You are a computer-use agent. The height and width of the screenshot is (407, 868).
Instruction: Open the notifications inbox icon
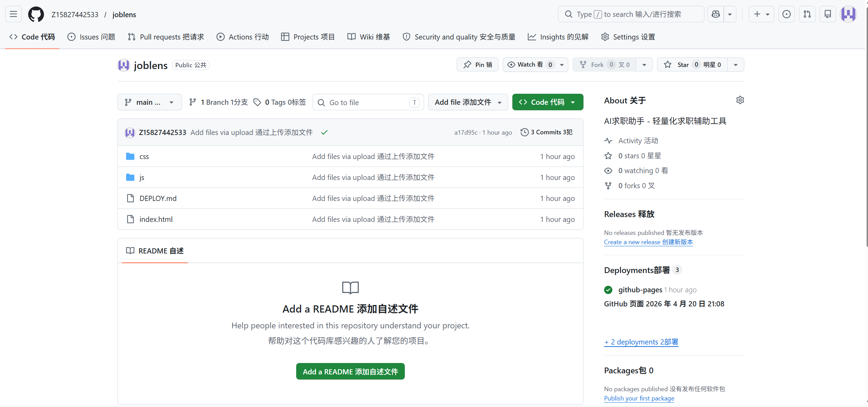click(x=828, y=14)
